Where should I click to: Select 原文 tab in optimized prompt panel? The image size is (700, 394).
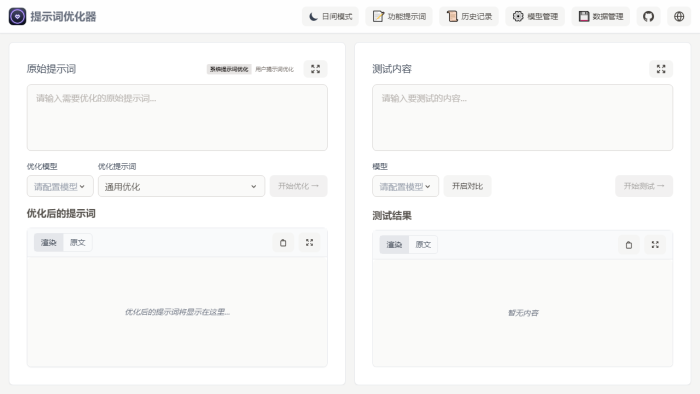click(x=77, y=243)
